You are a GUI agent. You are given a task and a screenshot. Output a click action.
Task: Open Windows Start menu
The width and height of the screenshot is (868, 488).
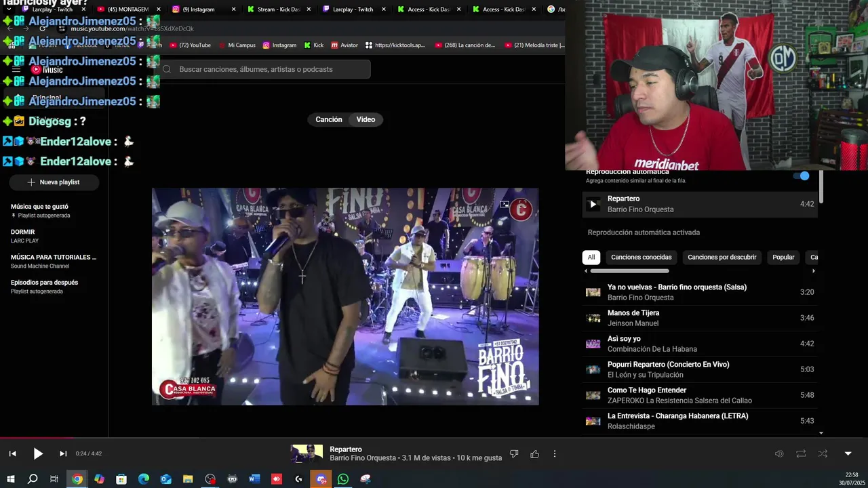(x=10, y=479)
